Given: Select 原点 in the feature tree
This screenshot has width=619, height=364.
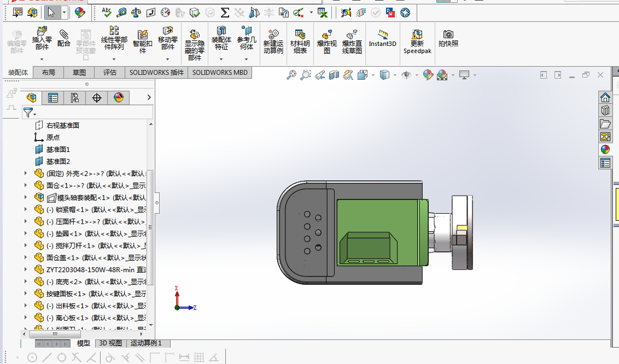Looking at the screenshot, I should (x=53, y=137).
